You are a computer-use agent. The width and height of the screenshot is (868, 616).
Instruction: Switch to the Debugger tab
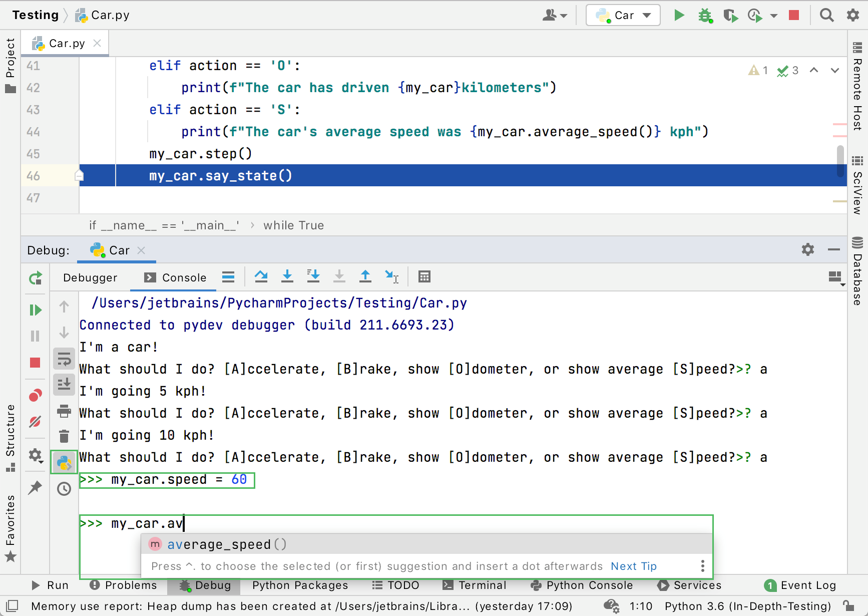tap(90, 277)
